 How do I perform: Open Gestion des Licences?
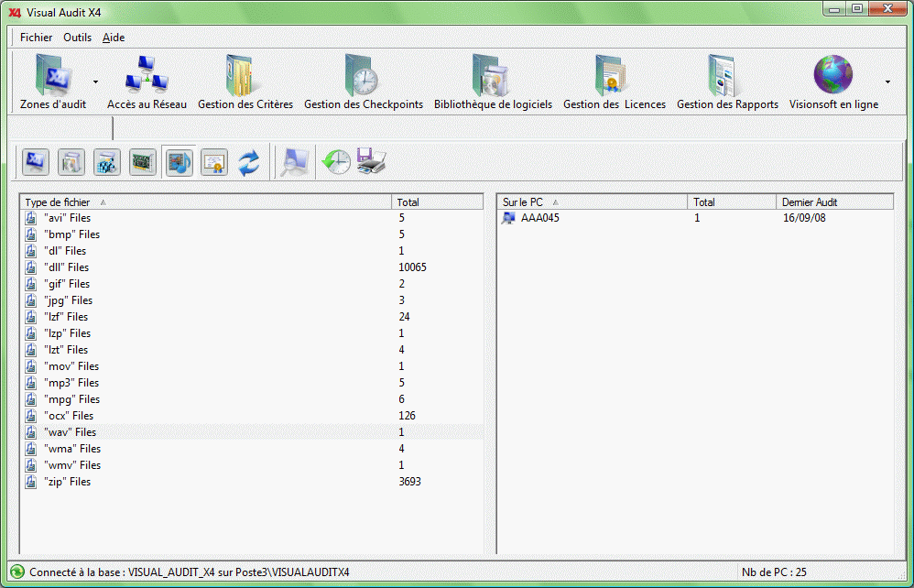pyautogui.click(x=615, y=82)
